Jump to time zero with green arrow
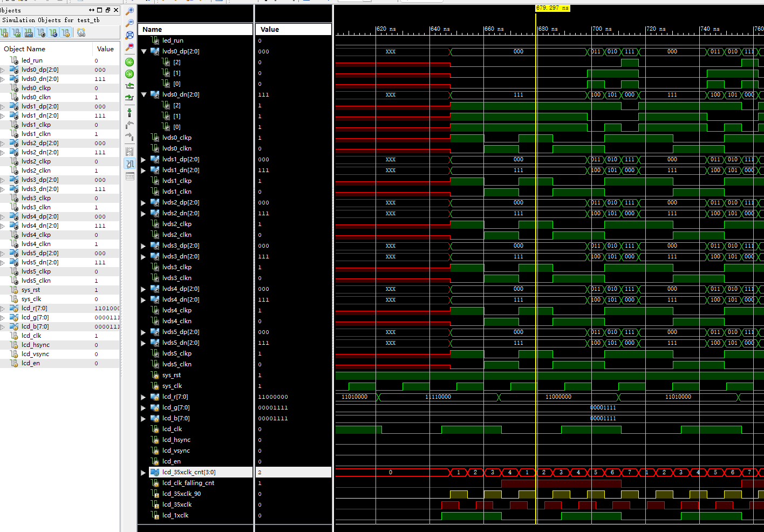 129,62
